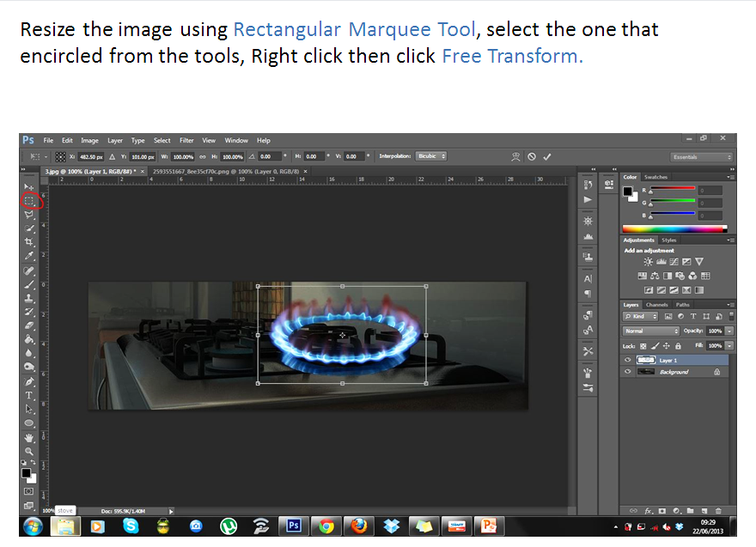
Task: Hide the Background layer
Action: (627, 371)
